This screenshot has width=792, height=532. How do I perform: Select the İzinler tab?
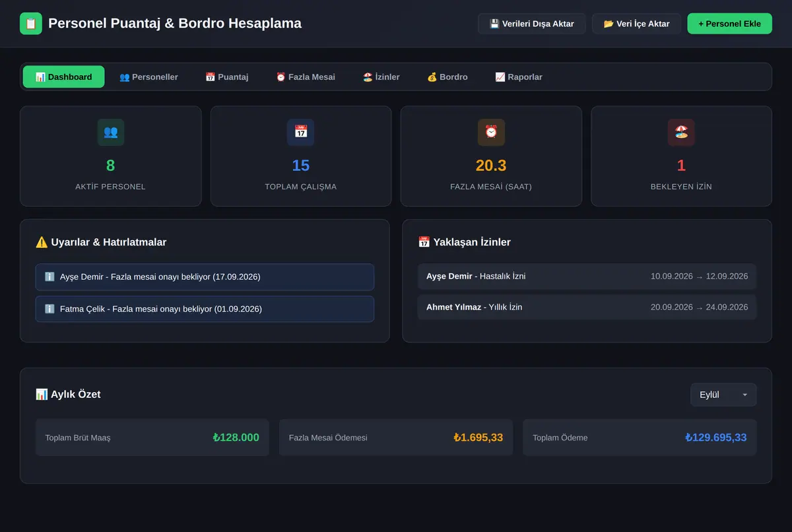click(381, 77)
